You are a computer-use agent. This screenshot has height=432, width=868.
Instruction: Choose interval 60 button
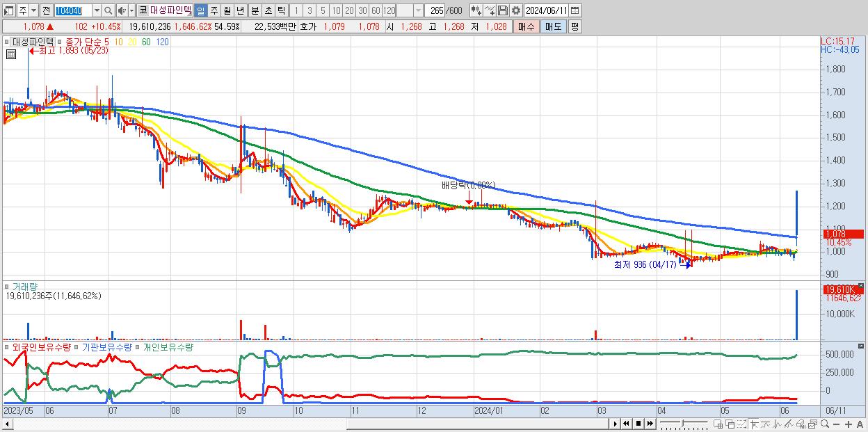376,10
